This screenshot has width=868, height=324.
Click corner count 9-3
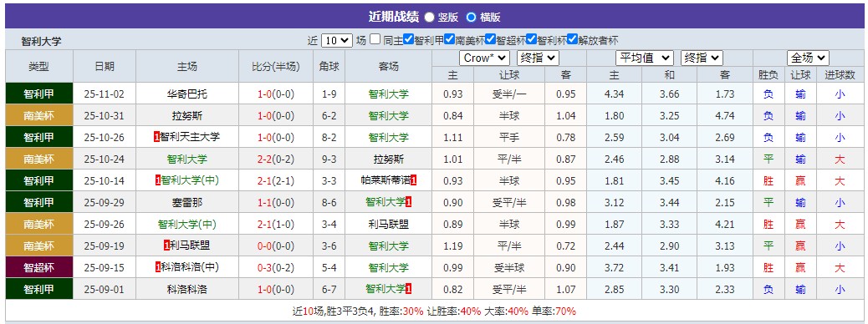click(x=329, y=159)
